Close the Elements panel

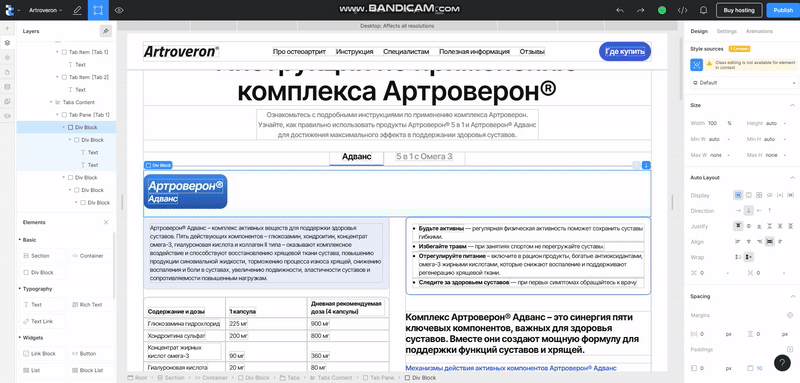tap(106, 222)
